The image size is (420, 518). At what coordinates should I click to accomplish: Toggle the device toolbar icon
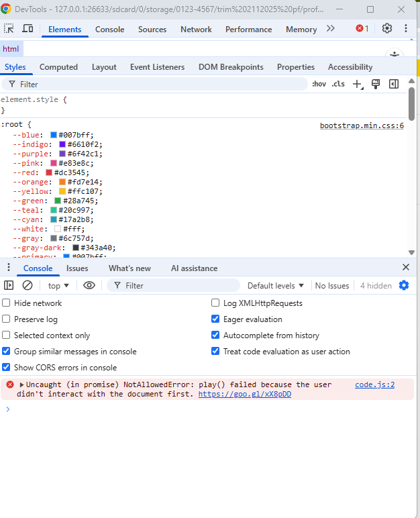[x=28, y=29]
